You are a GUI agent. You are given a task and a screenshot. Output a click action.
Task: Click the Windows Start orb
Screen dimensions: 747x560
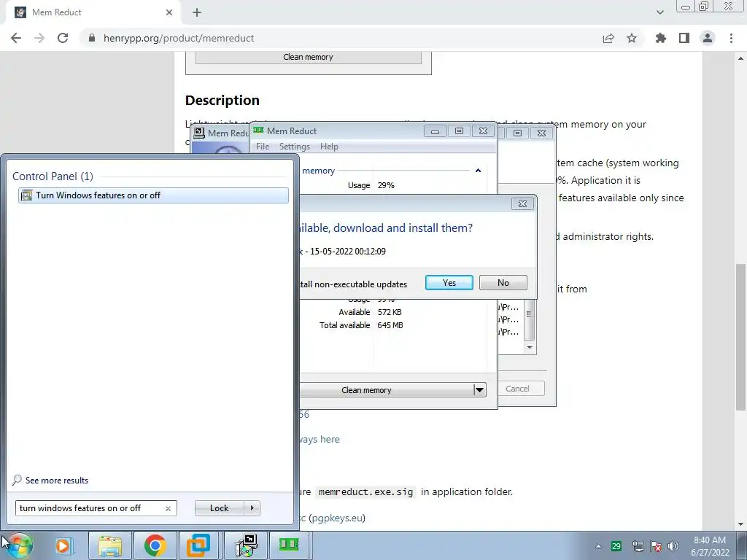pos(19,545)
